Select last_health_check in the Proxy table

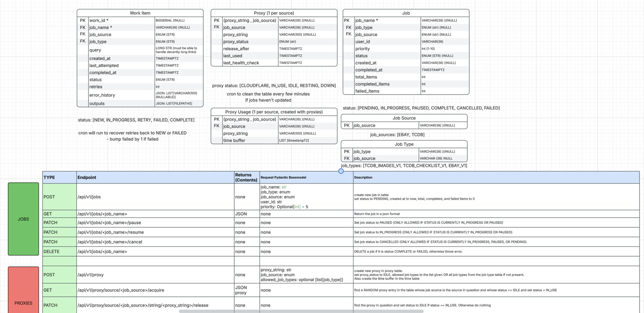[250, 63]
